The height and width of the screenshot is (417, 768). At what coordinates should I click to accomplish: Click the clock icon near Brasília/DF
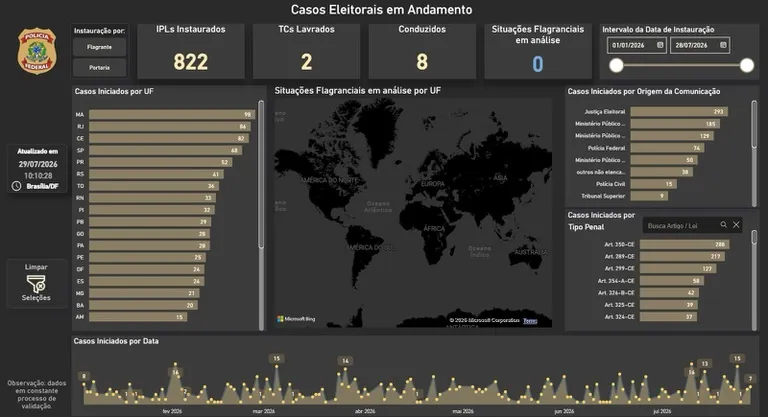[x=16, y=186]
